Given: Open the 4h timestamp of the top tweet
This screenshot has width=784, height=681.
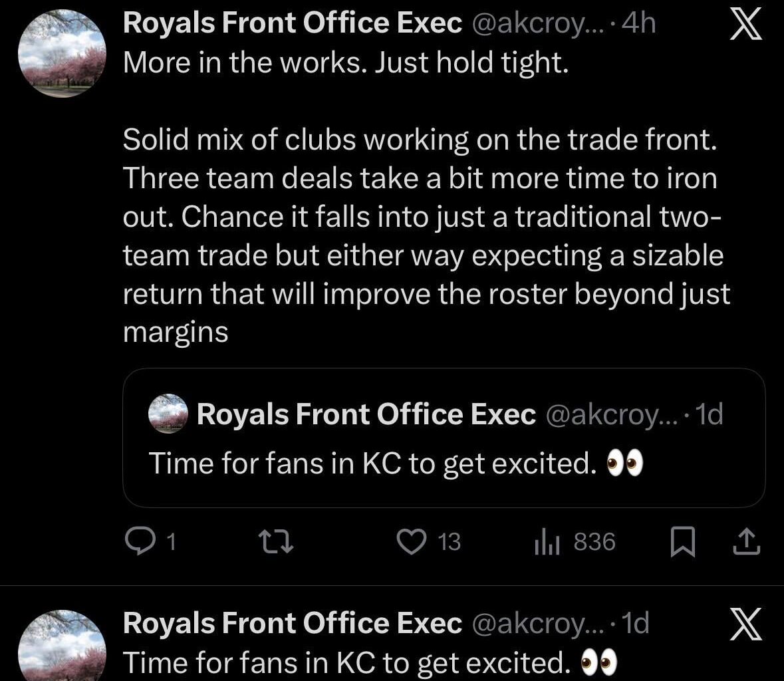Looking at the screenshot, I should pos(641,23).
